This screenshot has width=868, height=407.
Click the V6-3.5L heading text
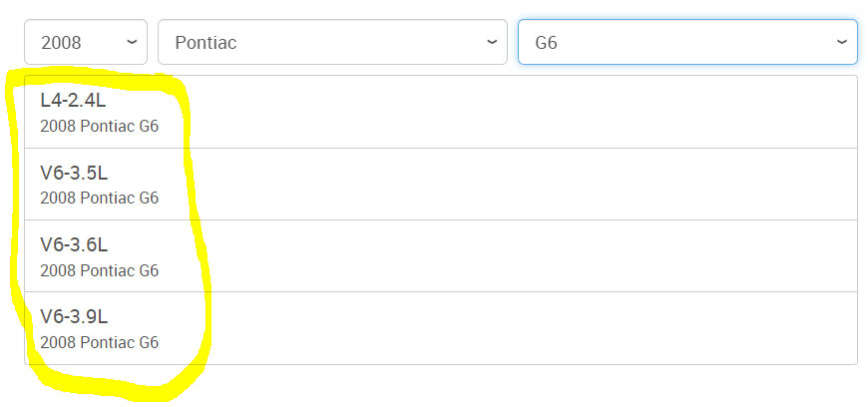74,173
